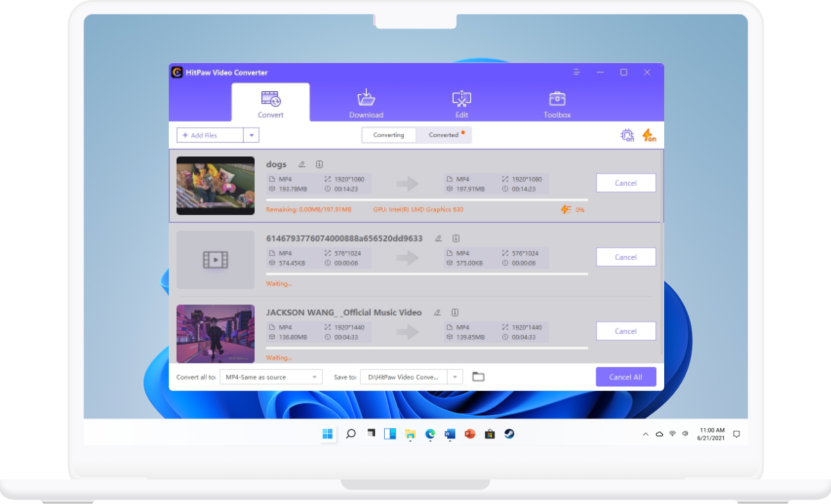This screenshot has height=504, width=831.
Task: Show info for the 614679377 video
Action: click(x=456, y=239)
